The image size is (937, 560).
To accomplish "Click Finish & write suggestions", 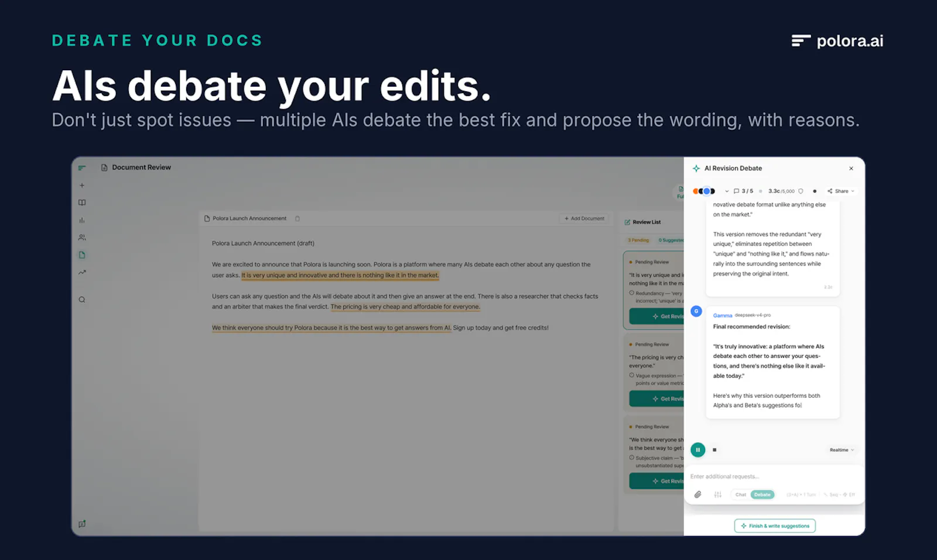I will [x=775, y=526].
